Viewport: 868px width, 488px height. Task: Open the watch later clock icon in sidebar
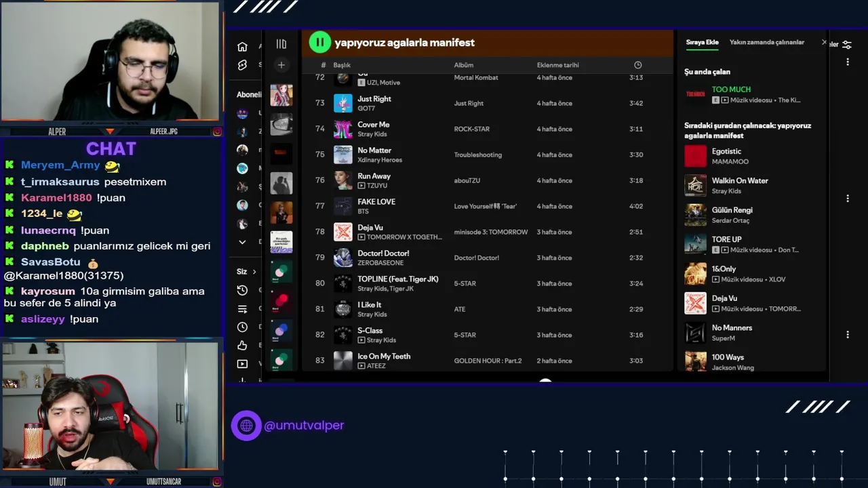[x=242, y=327]
